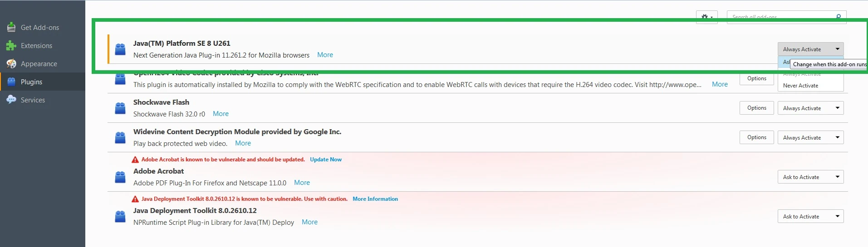Viewport: 868px width, 247px height.
Task: Click the green puzzle piece Extensions icon
Action: click(x=11, y=46)
